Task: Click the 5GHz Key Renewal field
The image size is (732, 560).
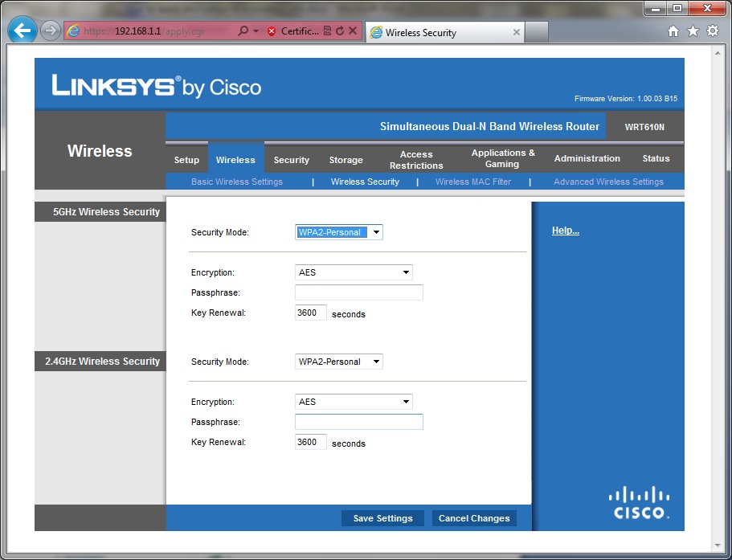Action: tap(310, 313)
